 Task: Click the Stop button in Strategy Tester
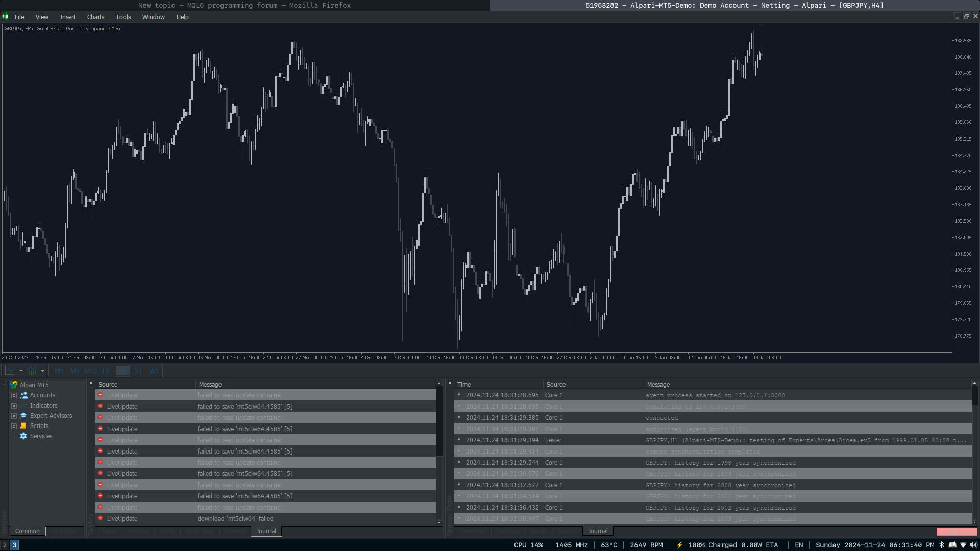coord(957,532)
